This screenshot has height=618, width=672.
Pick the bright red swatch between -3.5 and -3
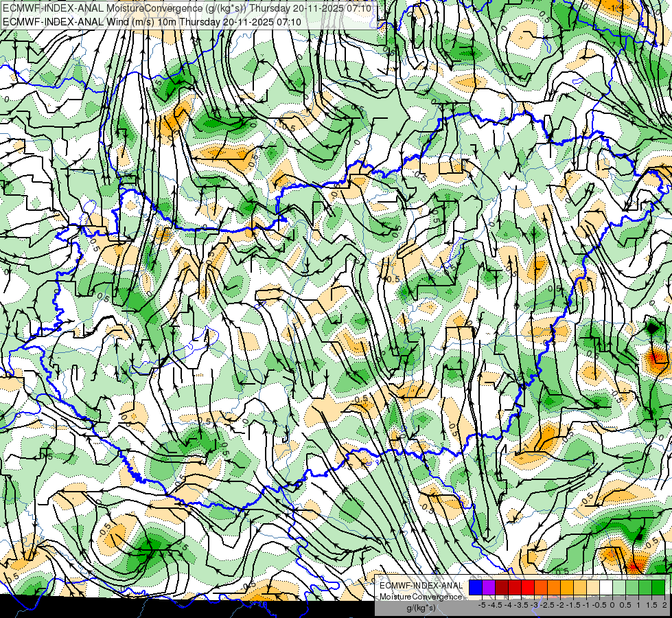coord(528,588)
